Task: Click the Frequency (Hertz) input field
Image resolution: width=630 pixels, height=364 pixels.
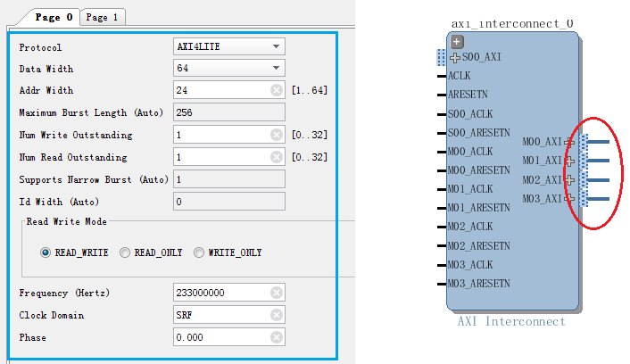Action: coord(221,293)
